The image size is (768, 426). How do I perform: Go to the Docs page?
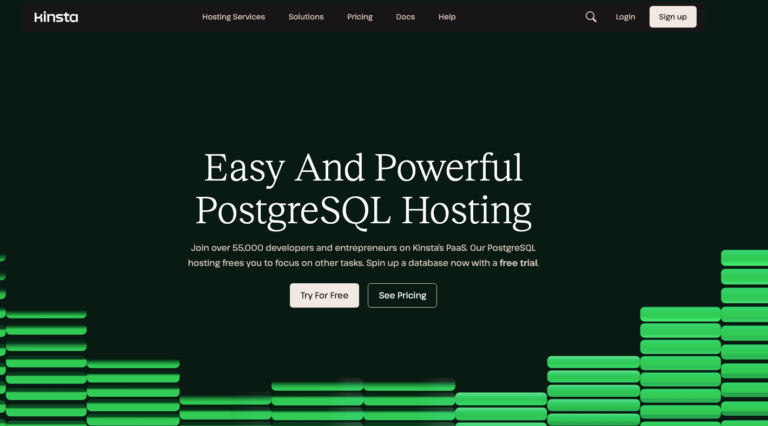click(405, 17)
